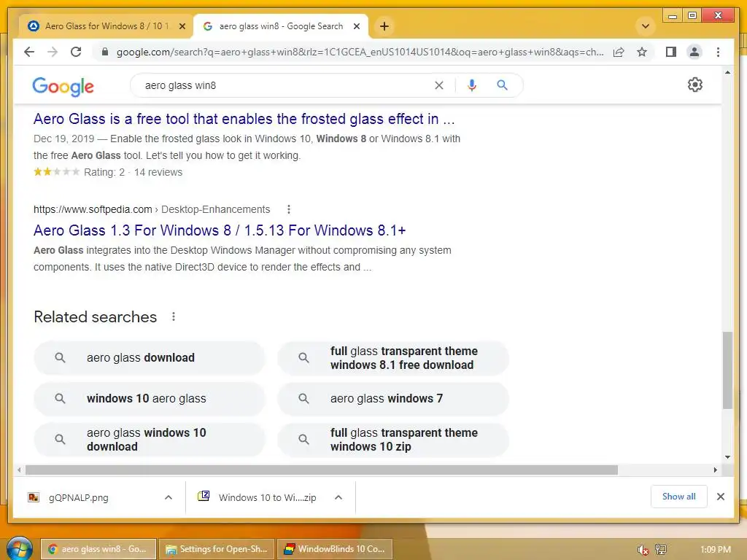
Task: Open Google quick settings gear
Action: (694, 85)
